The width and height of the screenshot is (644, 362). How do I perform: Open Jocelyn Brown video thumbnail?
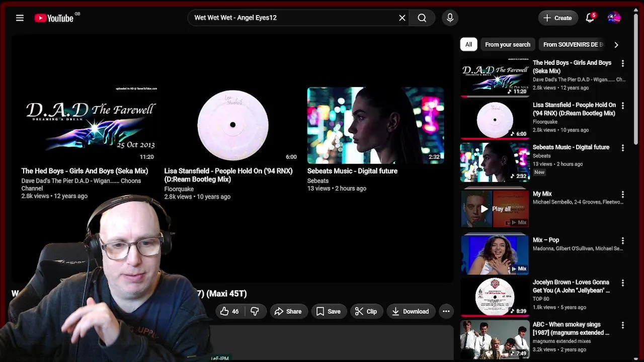[495, 297]
